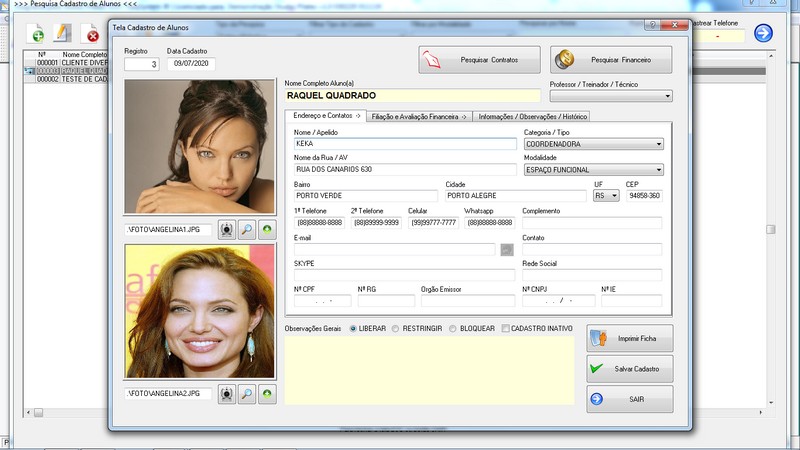This screenshot has height=450, width=800.
Task: Click webcam capture icon for ANGELINA2.JPG photo
Action: tap(227, 394)
